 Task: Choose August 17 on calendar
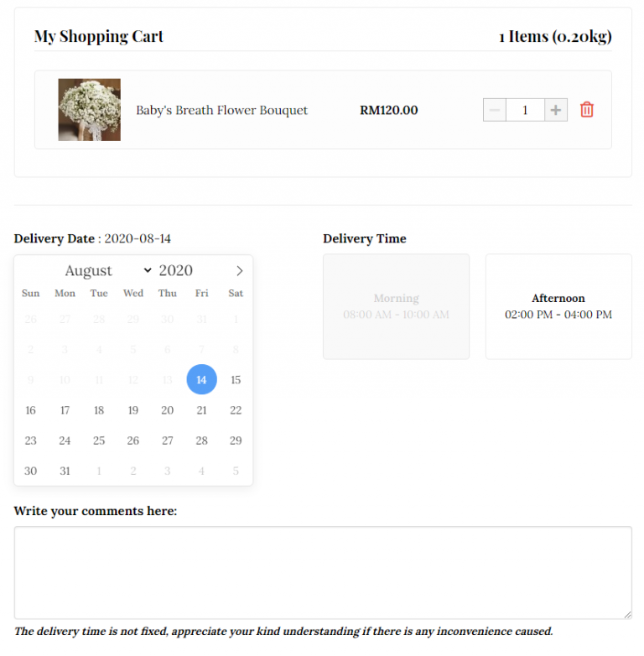(65, 410)
